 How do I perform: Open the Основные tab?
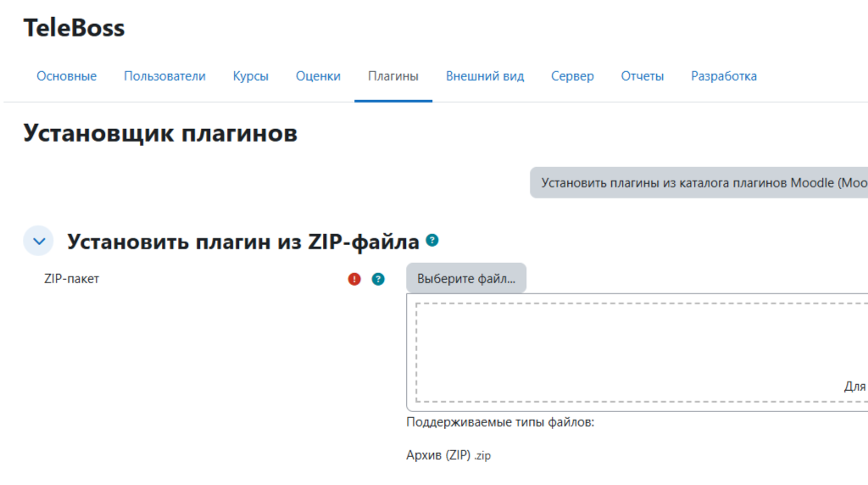point(66,76)
